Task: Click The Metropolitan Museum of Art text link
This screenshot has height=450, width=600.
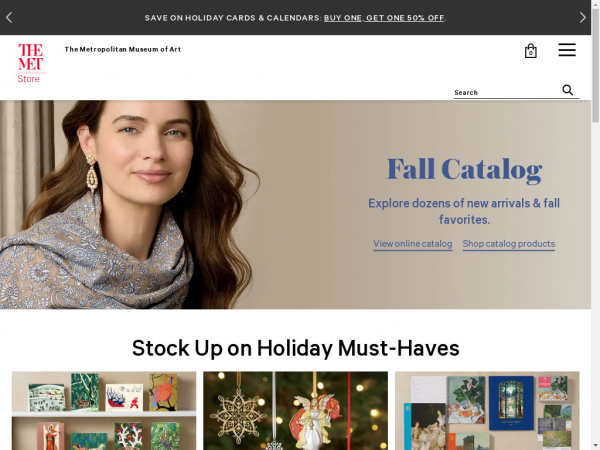Action: tap(122, 49)
